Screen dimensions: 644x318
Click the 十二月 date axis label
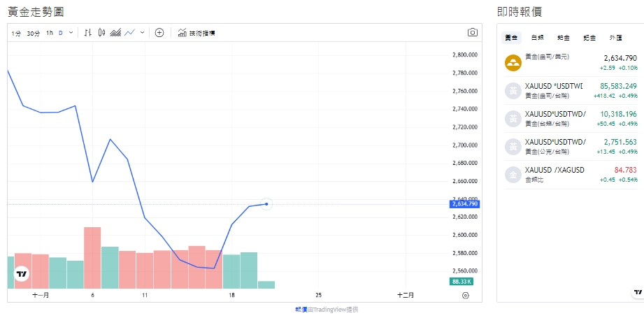(x=406, y=295)
